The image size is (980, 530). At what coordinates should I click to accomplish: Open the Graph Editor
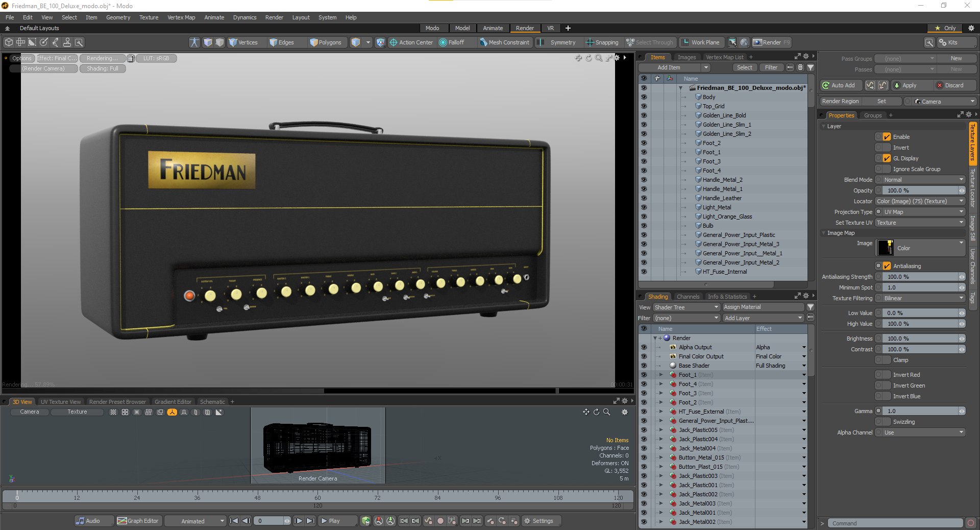(138, 521)
